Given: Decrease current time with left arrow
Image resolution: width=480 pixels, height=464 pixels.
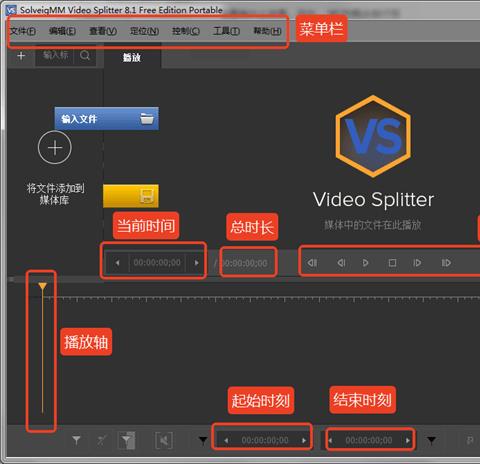Looking at the screenshot, I should point(117,263).
